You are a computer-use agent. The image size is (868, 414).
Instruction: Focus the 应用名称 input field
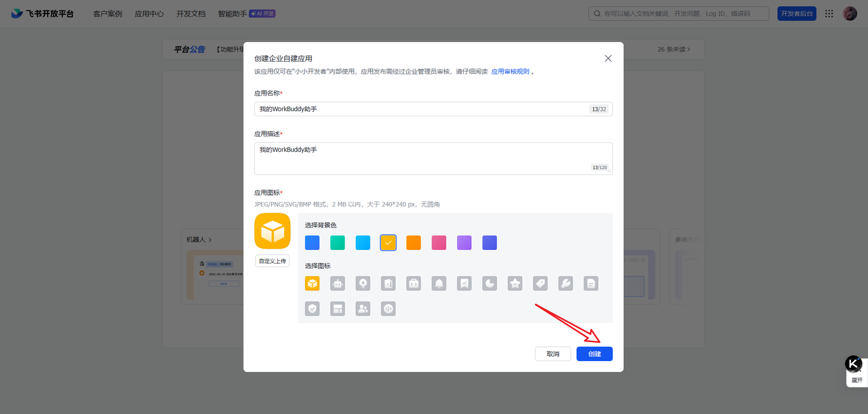(x=433, y=109)
